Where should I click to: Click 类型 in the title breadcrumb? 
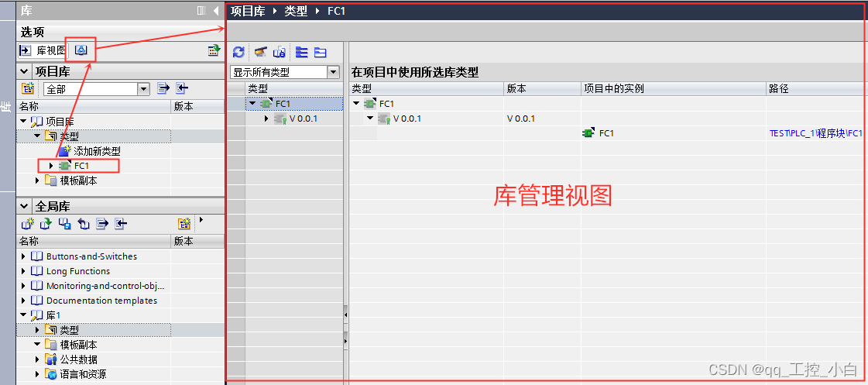296,11
